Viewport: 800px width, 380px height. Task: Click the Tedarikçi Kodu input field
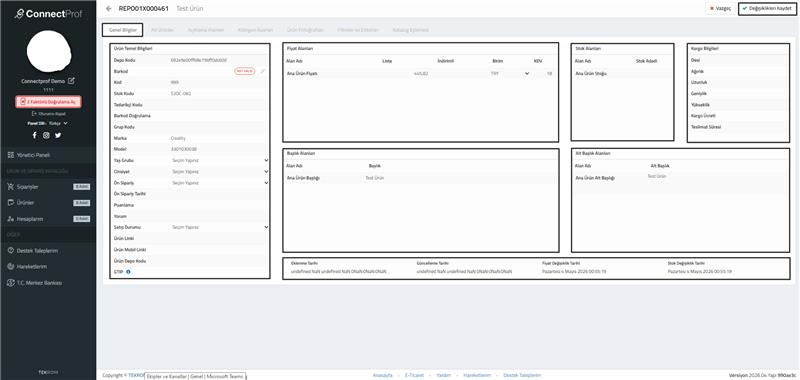point(219,105)
